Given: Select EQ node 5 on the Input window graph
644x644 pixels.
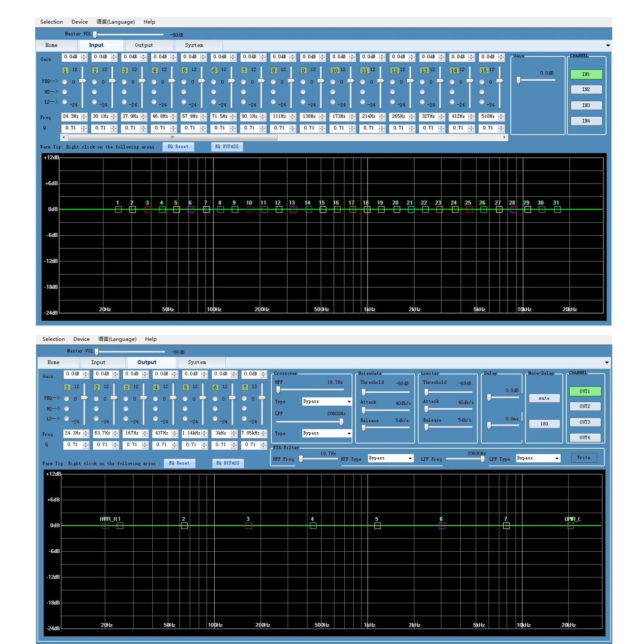Looking at the screenshot, I should click(x=176, y=210).
